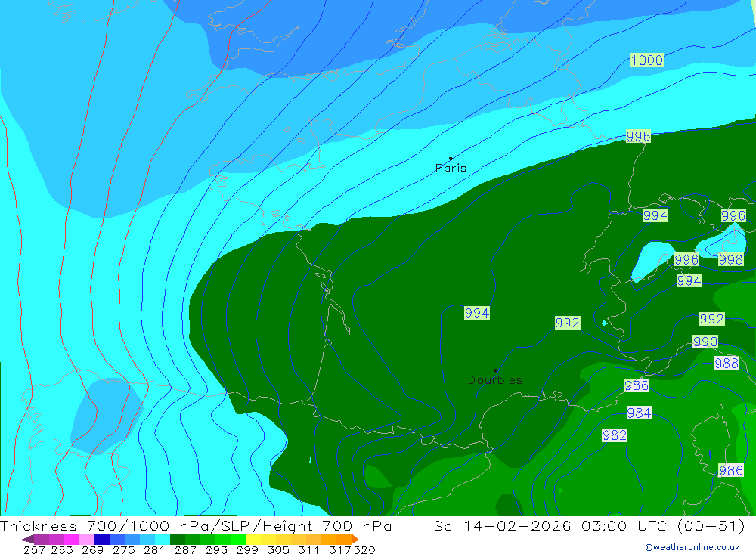Image resolution: width=756 pixels, height=554 pixels.
Task: Click the Dourbies location label
Action: pos(495,380)
